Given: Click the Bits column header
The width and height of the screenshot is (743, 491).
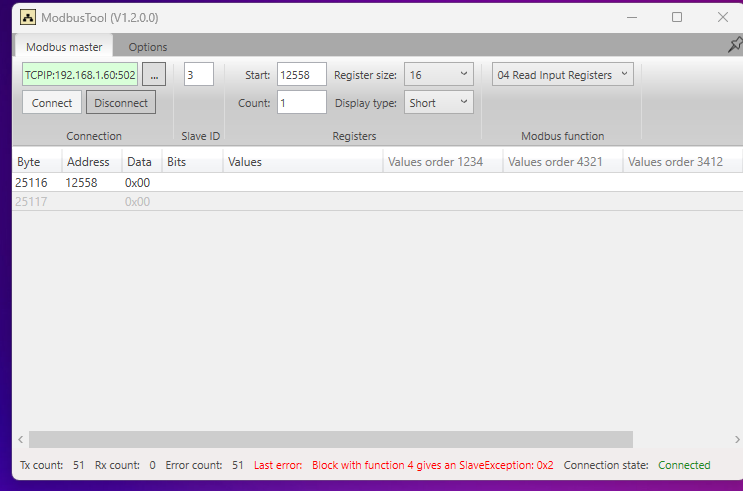Looking at the screenshot, I should click(x=192, y=162).
